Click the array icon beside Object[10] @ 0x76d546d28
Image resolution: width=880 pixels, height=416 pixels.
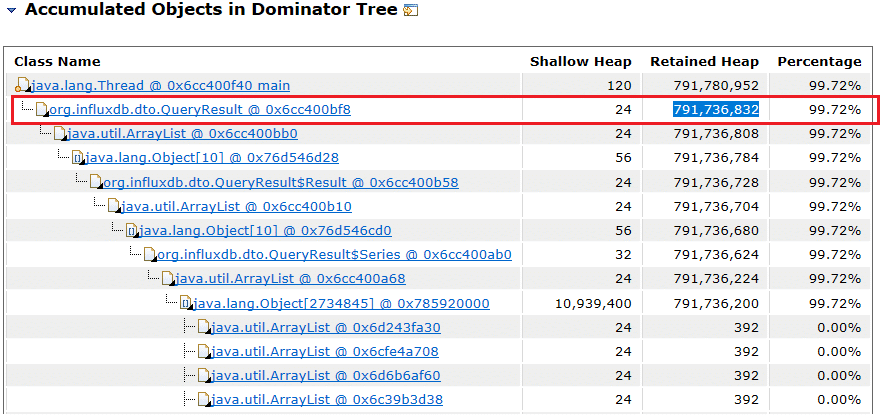[x=77, y=158]
